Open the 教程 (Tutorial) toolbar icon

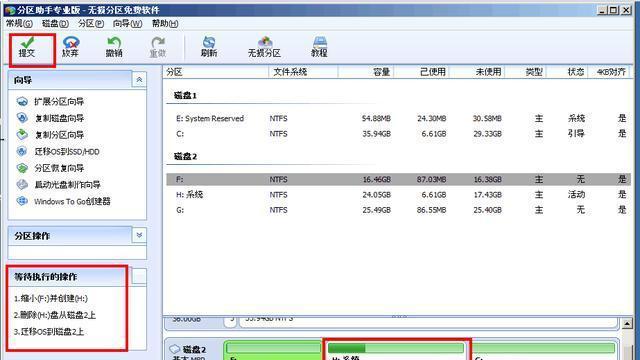tap(319, 47)
